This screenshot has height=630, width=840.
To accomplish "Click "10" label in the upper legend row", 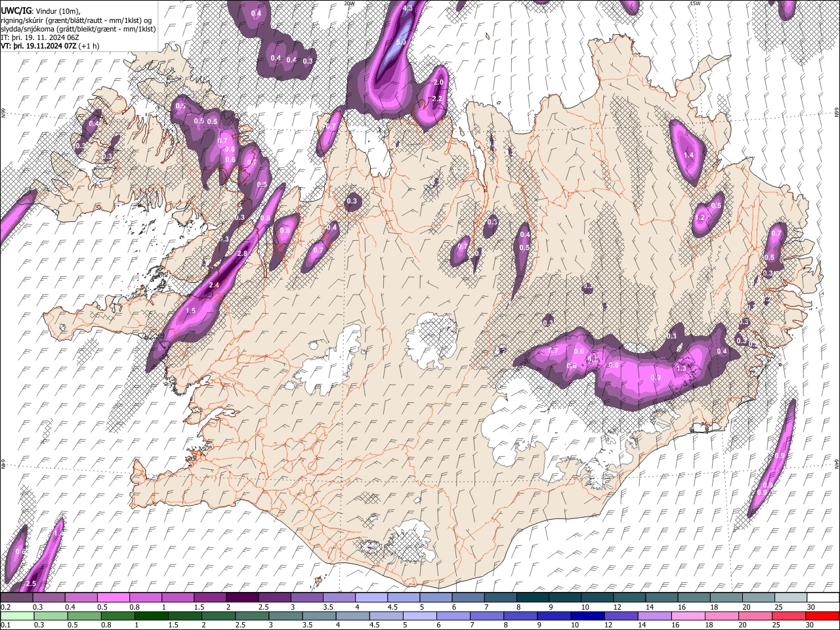I will (585, 607).
